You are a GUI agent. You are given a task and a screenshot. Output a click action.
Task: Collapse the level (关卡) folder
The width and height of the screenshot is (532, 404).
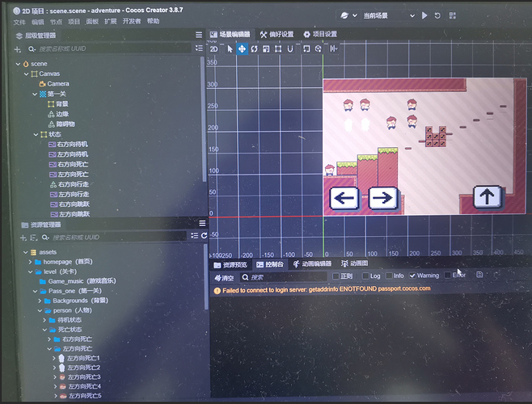[x=30, y=271]
